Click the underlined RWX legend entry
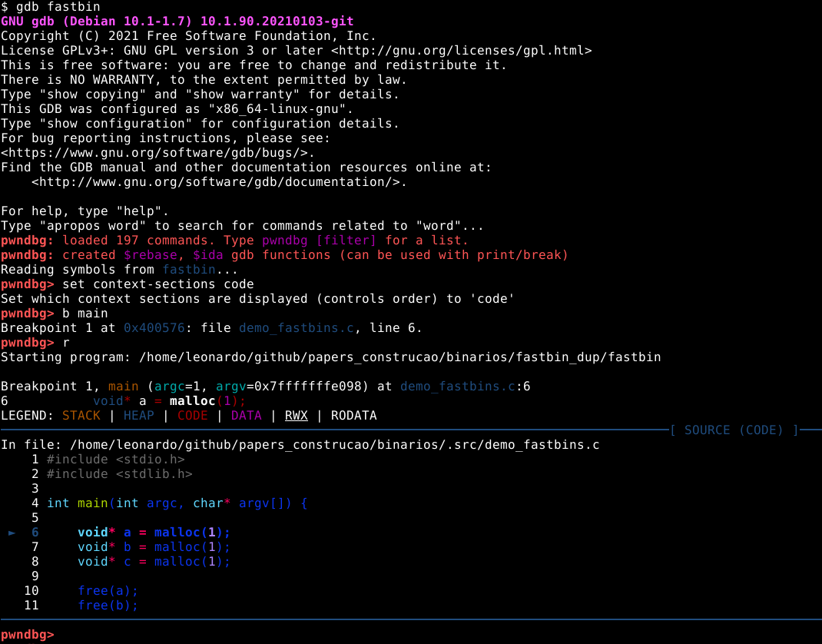Image resolution: width=822 pixels, height=644 pixels. [x=297, y=415]
